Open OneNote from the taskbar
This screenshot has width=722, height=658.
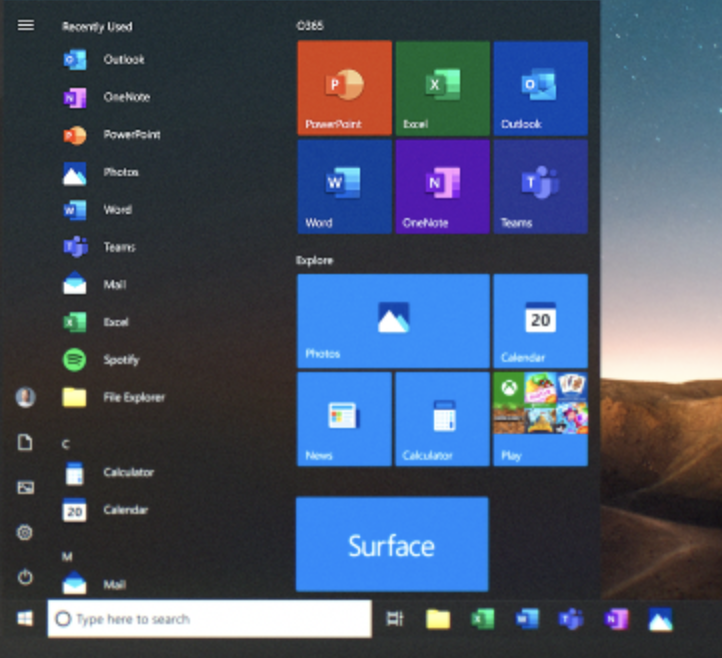616,619
